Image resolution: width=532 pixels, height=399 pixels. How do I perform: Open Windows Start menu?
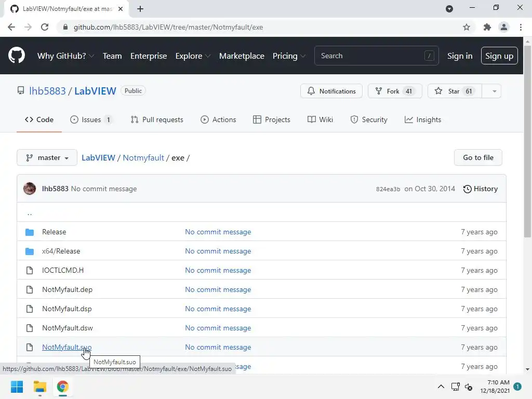coord(17,387)
